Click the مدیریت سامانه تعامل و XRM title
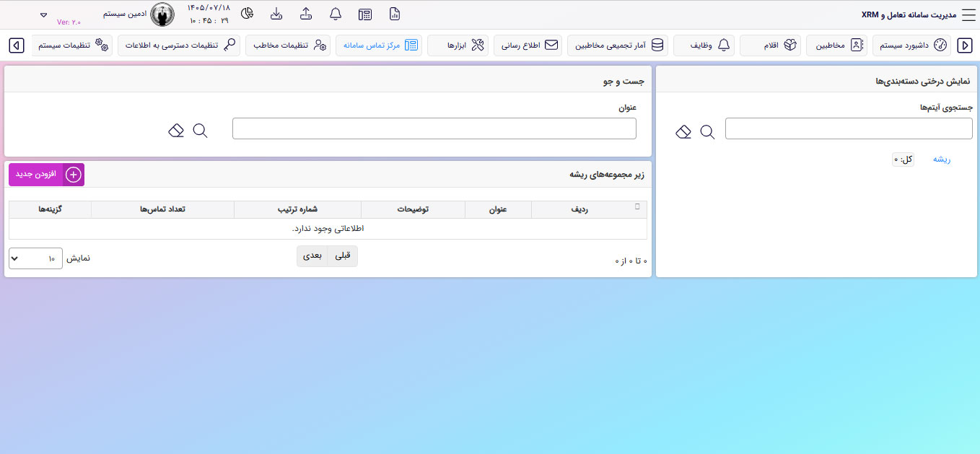Viewport: 980px width, 454px height. click(909, 14)
